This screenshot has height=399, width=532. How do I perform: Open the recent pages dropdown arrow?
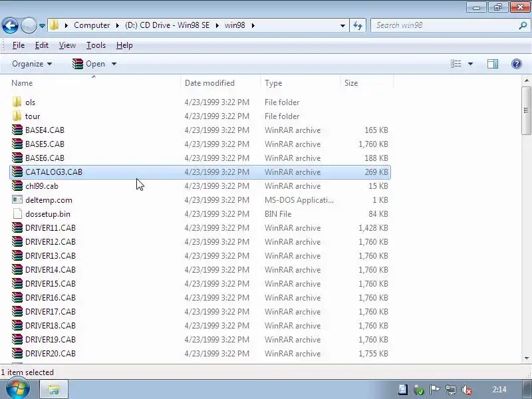point(42,25)
